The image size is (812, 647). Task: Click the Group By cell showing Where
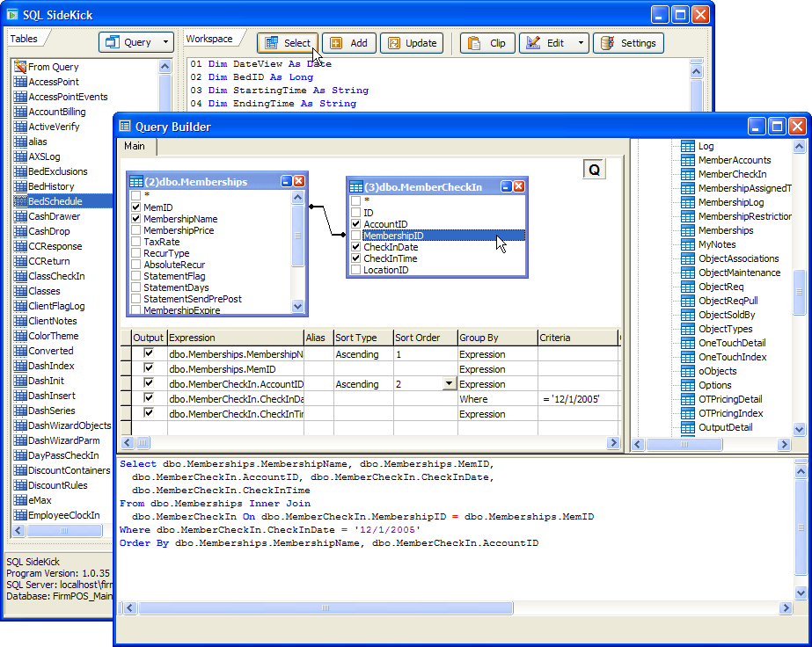497,399
